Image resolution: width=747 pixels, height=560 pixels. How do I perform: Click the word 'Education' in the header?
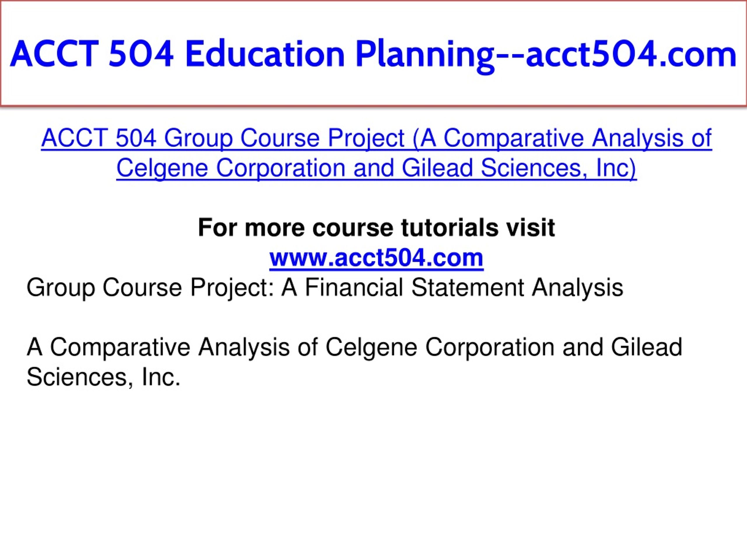[265, 54]
